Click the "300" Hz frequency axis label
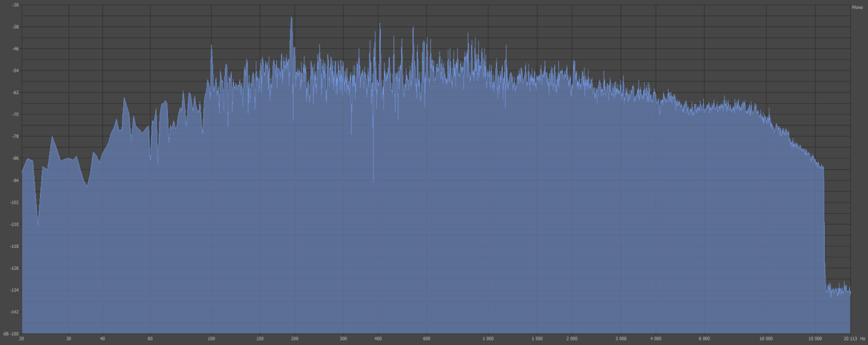Screen dimensions: 868x345 click(343, 338)
